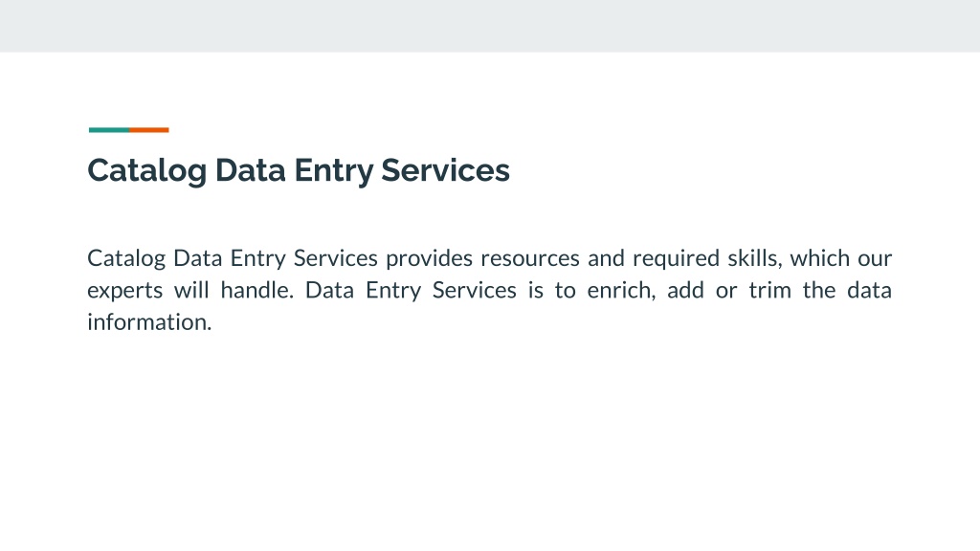The height and width of the screenshot is (551, 980).
Task: Click the word 'which' in the first line
Action: coord(819,258)
